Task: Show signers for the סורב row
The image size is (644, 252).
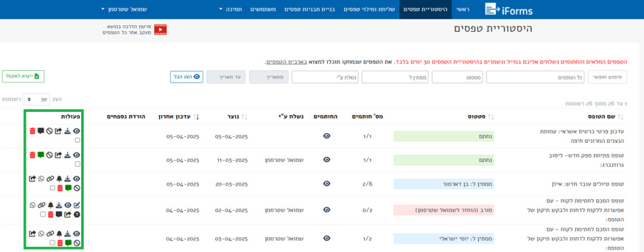Action: tap(327, 210)
